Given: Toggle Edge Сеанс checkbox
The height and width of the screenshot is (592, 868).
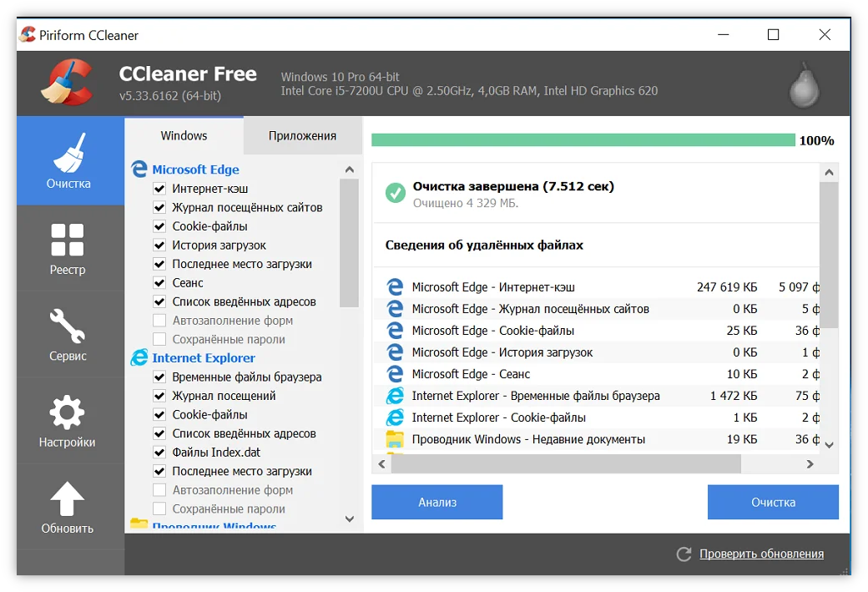Looking at the screenshot, I should click(x=159, y=283).
